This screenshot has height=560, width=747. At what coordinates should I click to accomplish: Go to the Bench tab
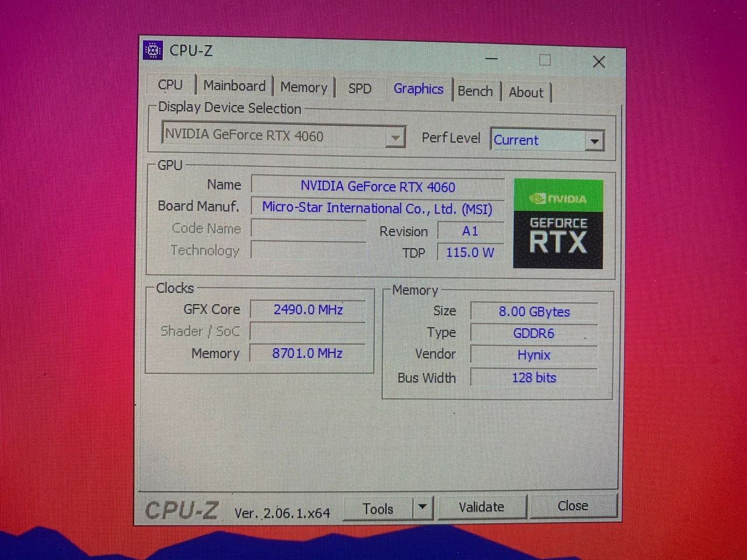475,91
